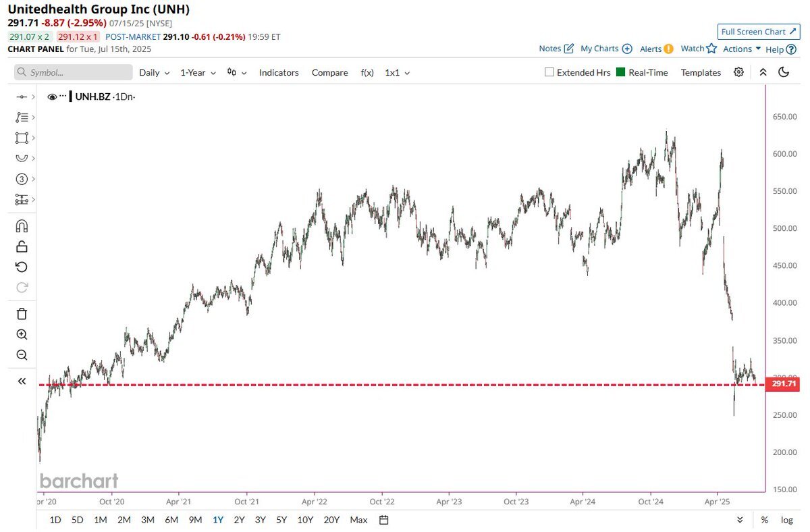Open the Daily frequency dropdown
Viewport: 810px width, 532px height.
tap(154, 72)
